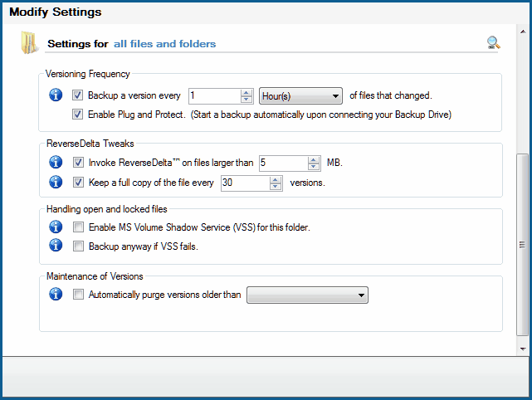
Task: Click info icon for Enable MS Volume Shadow Service
Action: [x=56, y=227]
